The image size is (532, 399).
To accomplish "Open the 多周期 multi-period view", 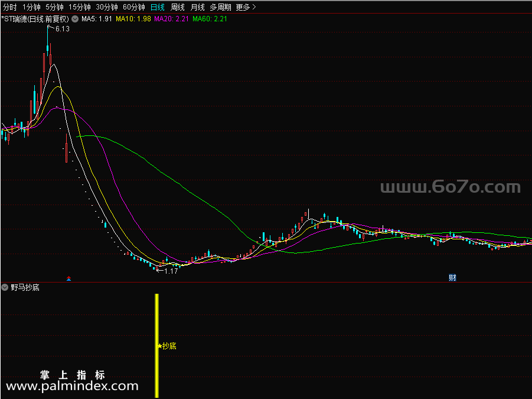I will click(x=220, y=7).
